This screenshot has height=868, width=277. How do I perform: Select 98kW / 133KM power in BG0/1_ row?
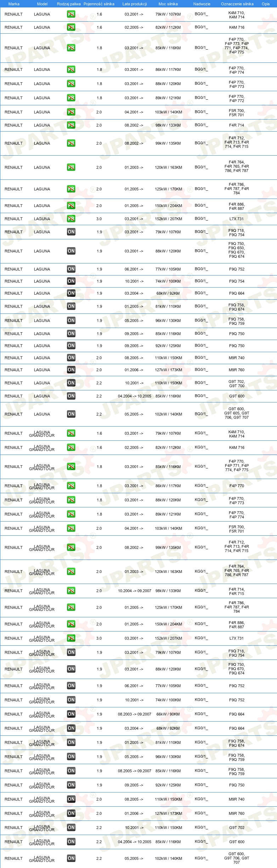(168, 125)
